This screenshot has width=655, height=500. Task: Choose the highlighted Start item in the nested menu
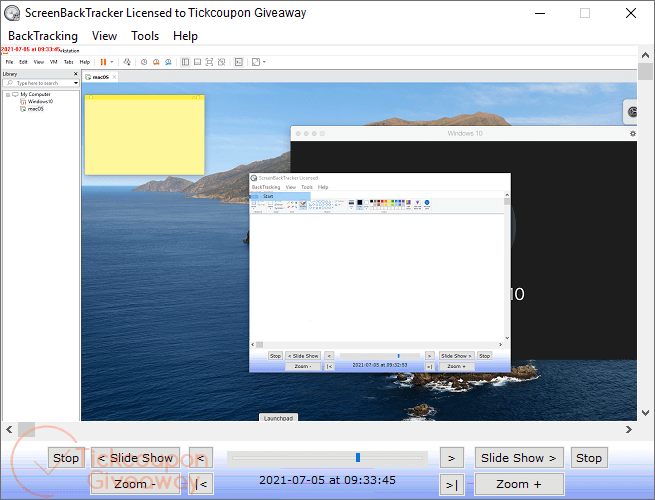(x=281, y=196)
